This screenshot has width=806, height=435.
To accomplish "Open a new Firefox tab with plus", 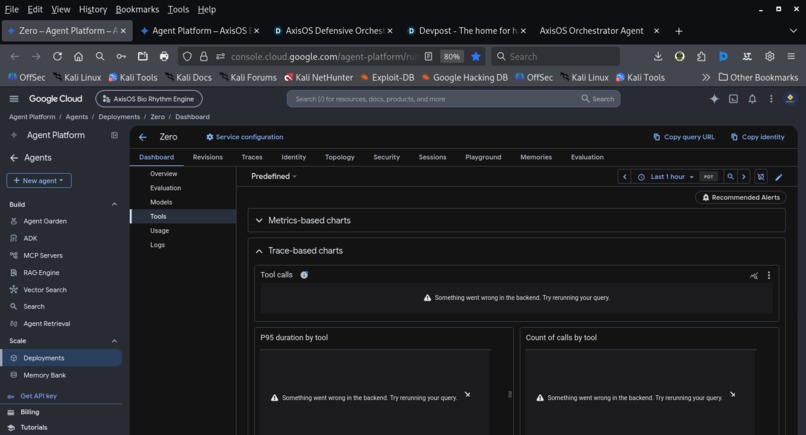I will click(679, 31).
